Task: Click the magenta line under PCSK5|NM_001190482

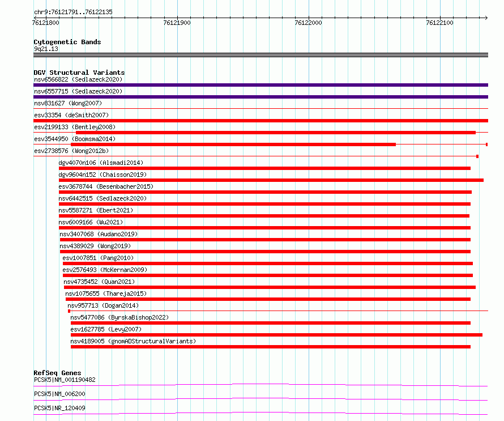Action: (260, 385)
